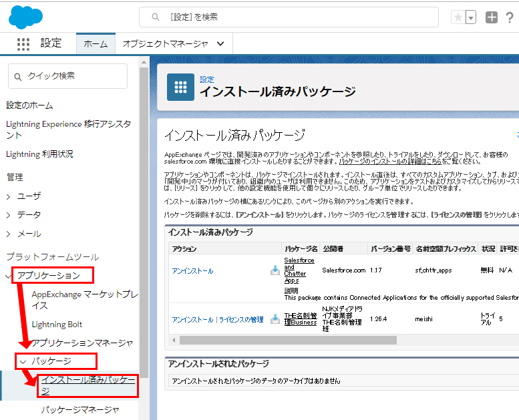This screenshot has width=519, height=420.
Task: Open Lightning Bolt sidebar item
Action: point(57,325)
